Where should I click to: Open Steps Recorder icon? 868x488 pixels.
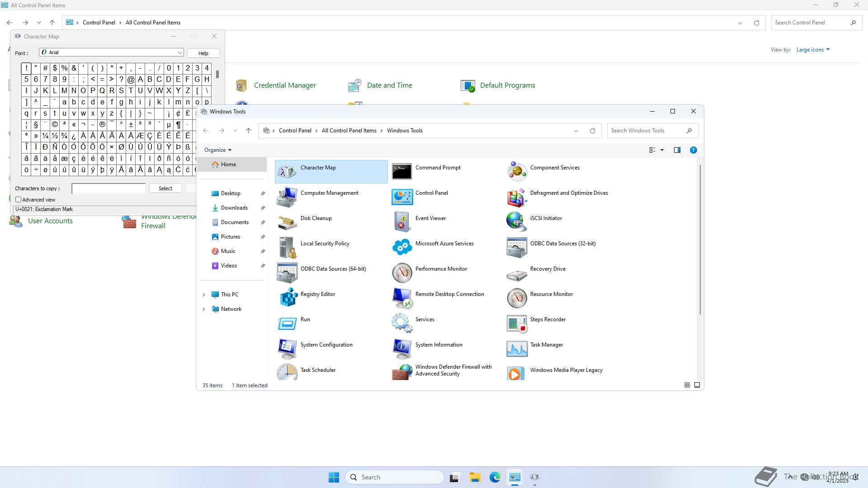pyautogui.click(x=517, y=323)
